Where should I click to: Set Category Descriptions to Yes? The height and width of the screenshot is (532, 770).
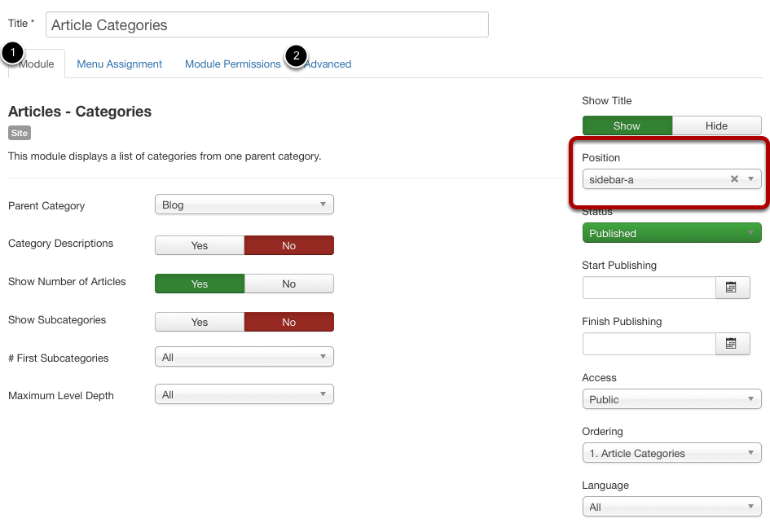tap(200, 245)
